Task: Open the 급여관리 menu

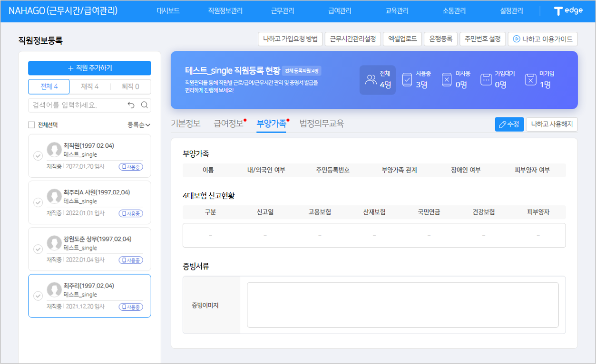Action: 340,11
